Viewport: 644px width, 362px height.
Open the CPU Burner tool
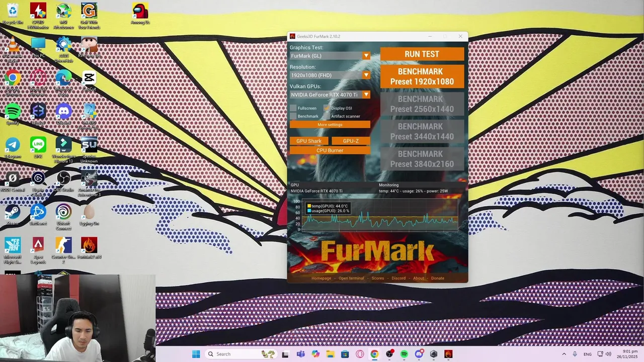[x=330, y=150]
